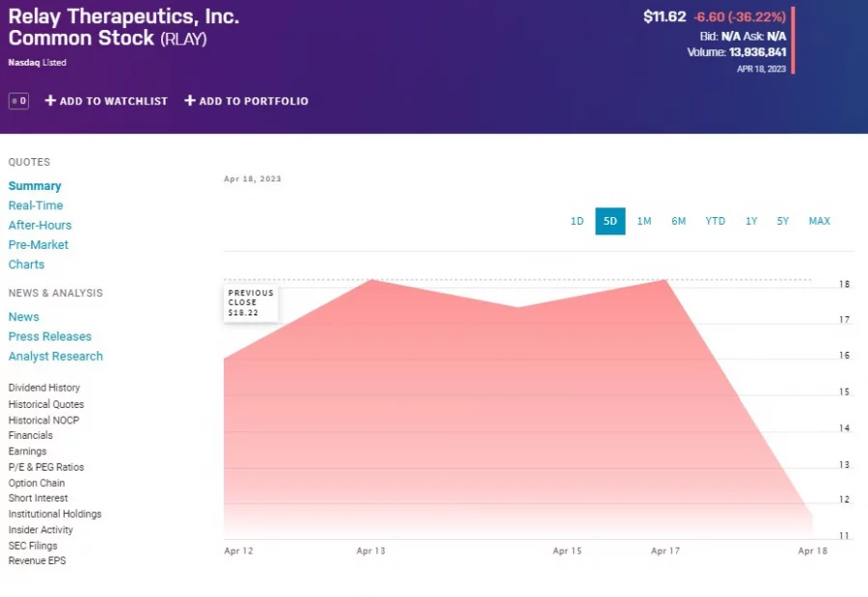The image size is (868, 597).
Task: Select the YTD chart range
Action: pyautogui.click(x=715, y=221)
